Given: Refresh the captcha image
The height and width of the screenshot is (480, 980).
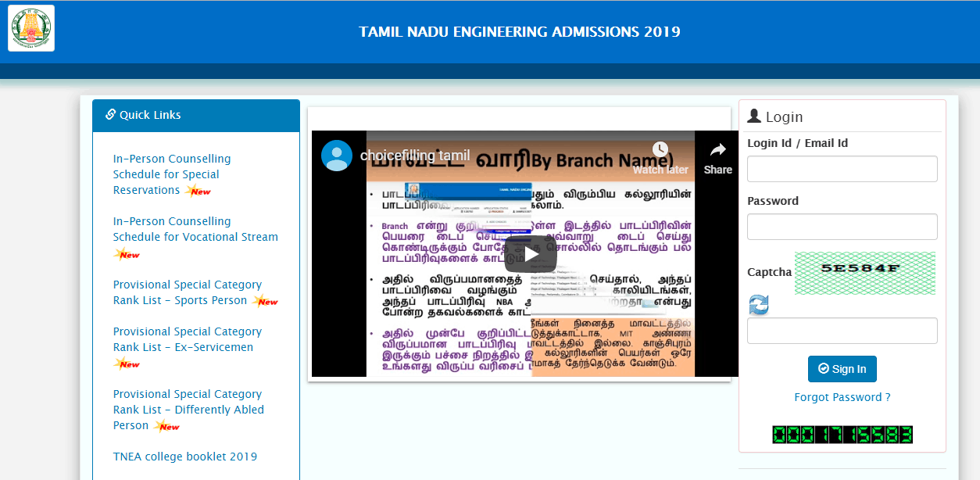Looking at the screenshot, I should (758, 305).
